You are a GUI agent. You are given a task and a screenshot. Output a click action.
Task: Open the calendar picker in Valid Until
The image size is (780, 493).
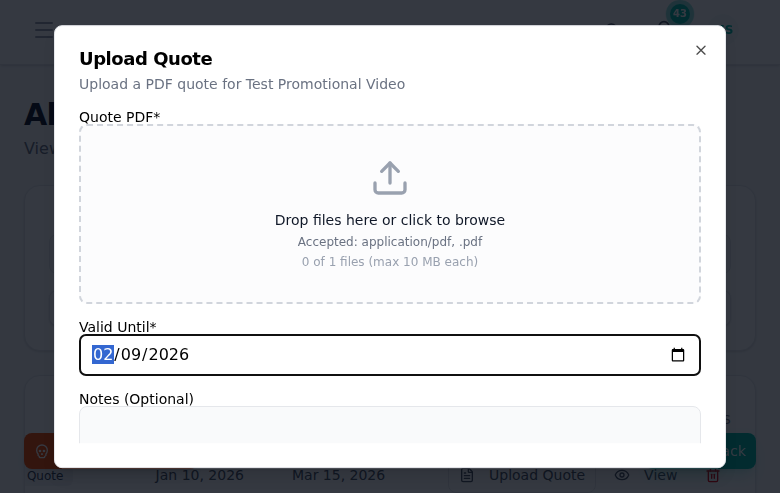(x=678, y=355)
